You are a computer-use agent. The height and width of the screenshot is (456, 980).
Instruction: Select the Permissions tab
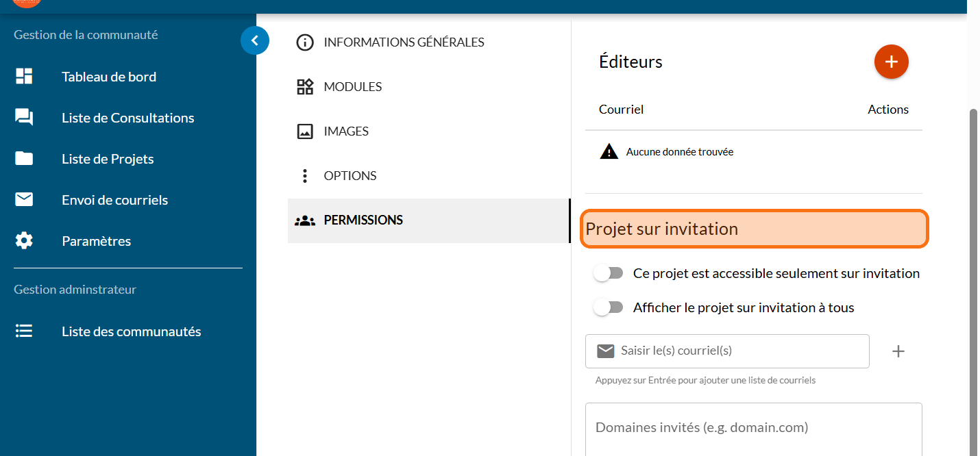tap(363, 220)
